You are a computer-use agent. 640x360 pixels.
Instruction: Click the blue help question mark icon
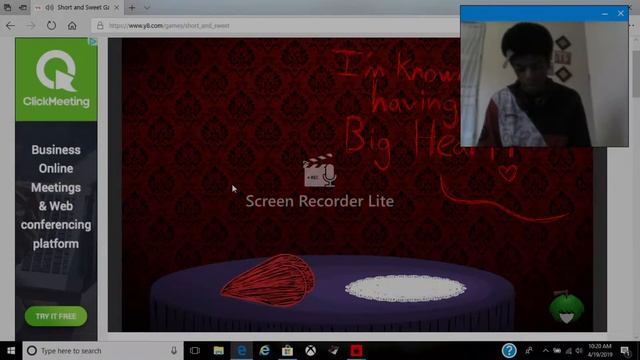509,351
